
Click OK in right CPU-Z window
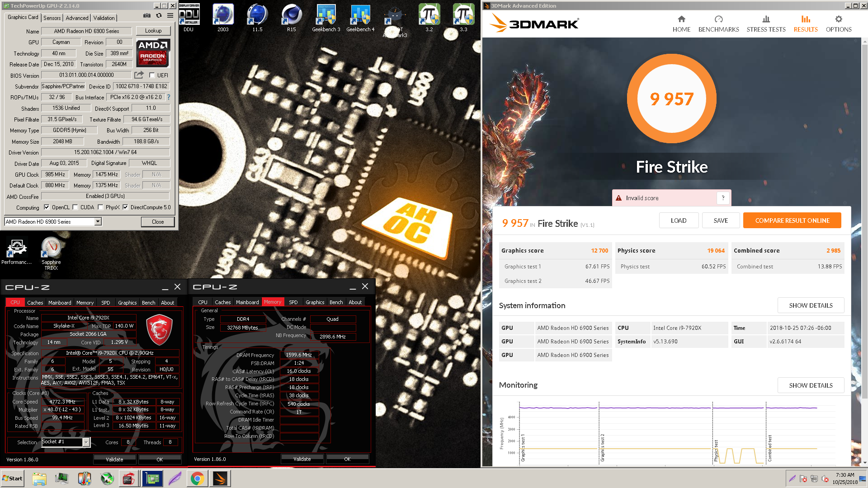(347, 459)
